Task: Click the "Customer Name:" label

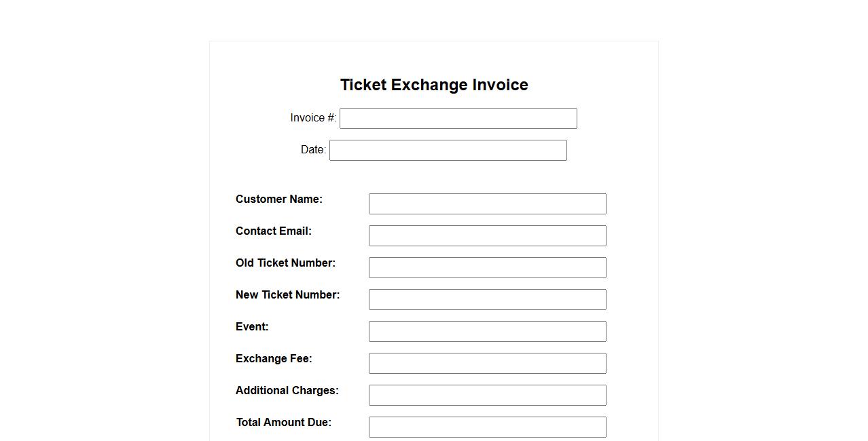Action: pyautogui.click(x=279, y=199)
